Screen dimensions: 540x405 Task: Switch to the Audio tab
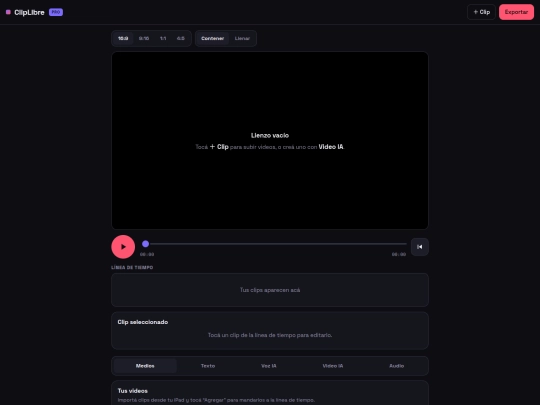click(x=396, y=366)
